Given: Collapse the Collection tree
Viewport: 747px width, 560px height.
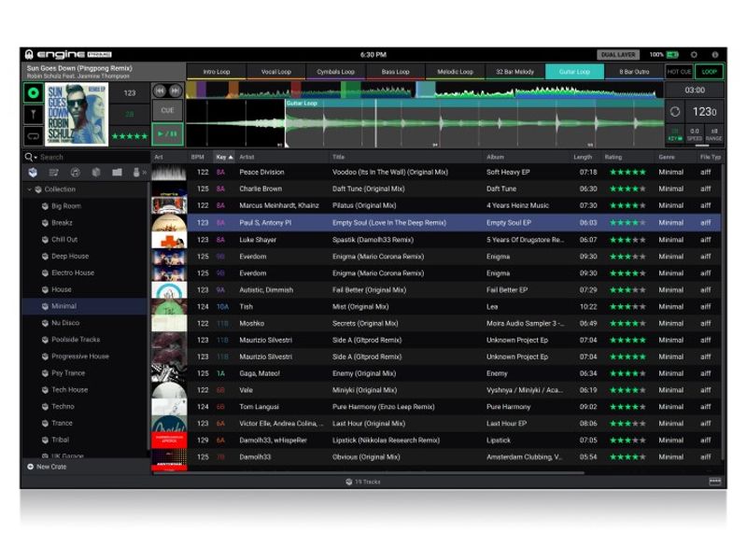Looking at the screenshot, I should click(29, 189).
